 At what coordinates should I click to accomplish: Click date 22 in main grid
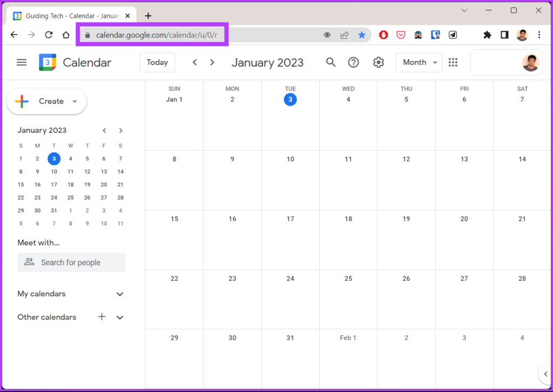tap(174, 278)
